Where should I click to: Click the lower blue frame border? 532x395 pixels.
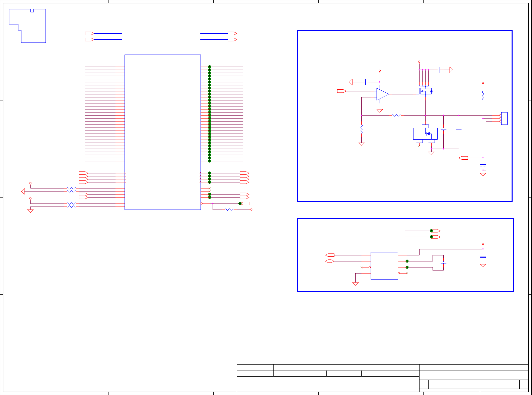[406, 255]
